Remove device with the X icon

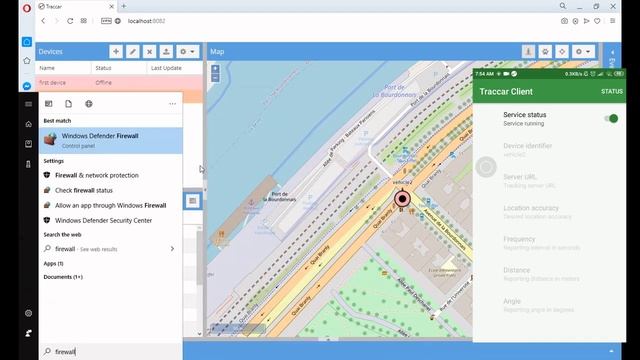(149, 52)
